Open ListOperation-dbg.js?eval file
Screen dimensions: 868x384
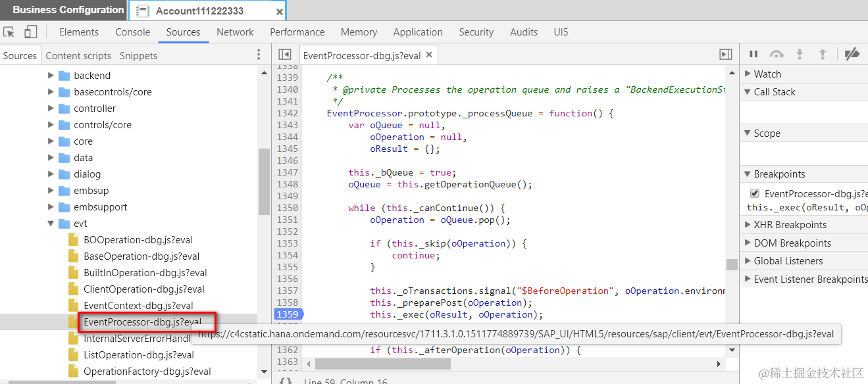(139, 354)
